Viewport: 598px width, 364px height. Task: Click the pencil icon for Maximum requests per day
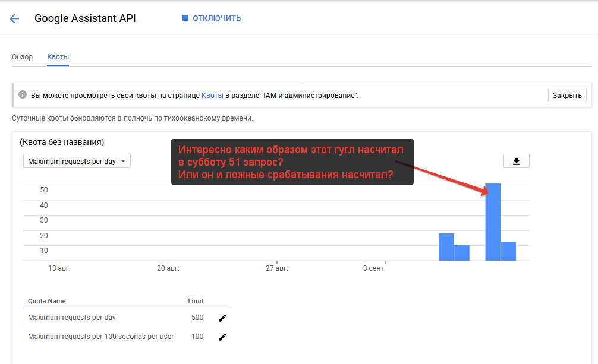222,318
